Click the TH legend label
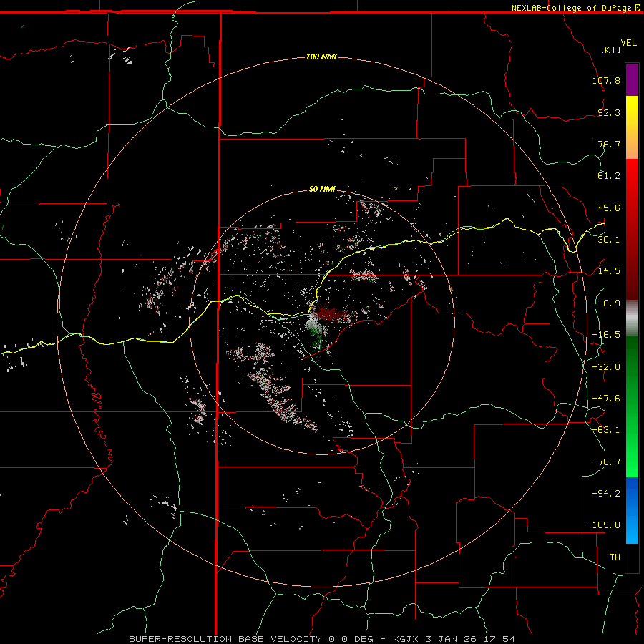The height and width of the screenshot is (644, 644). point(615,557)
